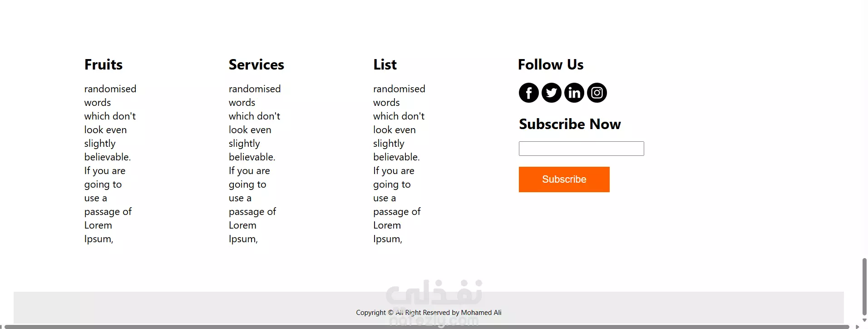Click the paragraph text under Services
The width and height of the screenshot is (868, 329).
click(255, 164)
